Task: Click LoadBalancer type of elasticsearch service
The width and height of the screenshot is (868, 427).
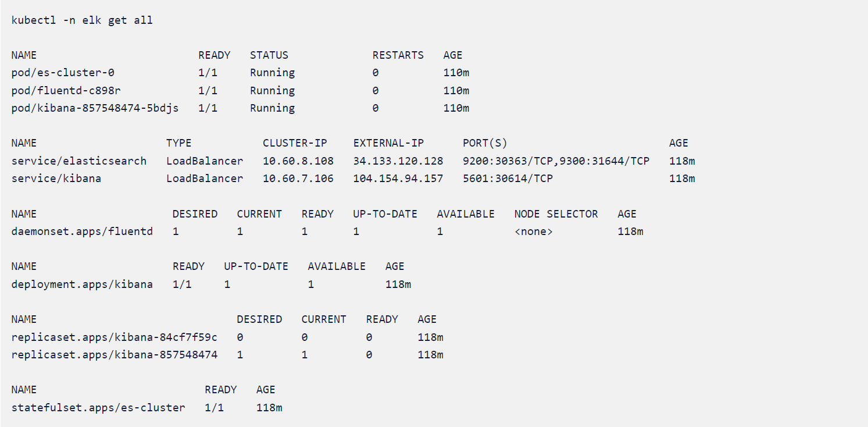Action: pyautogui.click(x=205, y=161)
